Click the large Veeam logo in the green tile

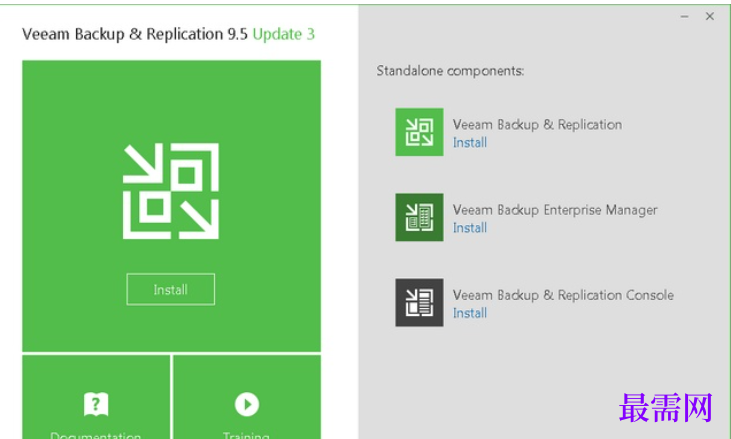click(171, 191)
